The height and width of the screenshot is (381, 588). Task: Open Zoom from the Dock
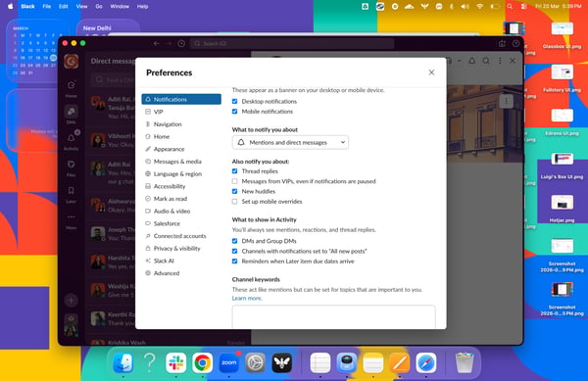tap(228, 362)
